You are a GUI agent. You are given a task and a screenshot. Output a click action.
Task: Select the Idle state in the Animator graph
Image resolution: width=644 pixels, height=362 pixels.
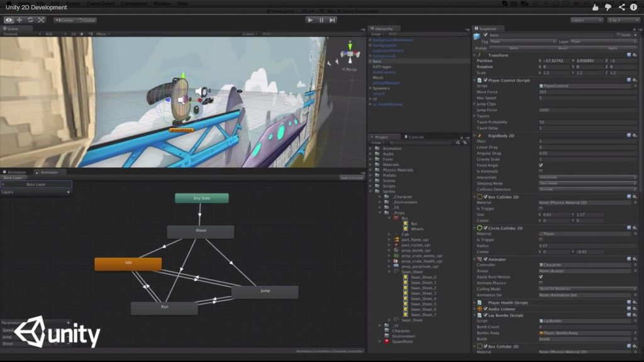tap(128, 263)
